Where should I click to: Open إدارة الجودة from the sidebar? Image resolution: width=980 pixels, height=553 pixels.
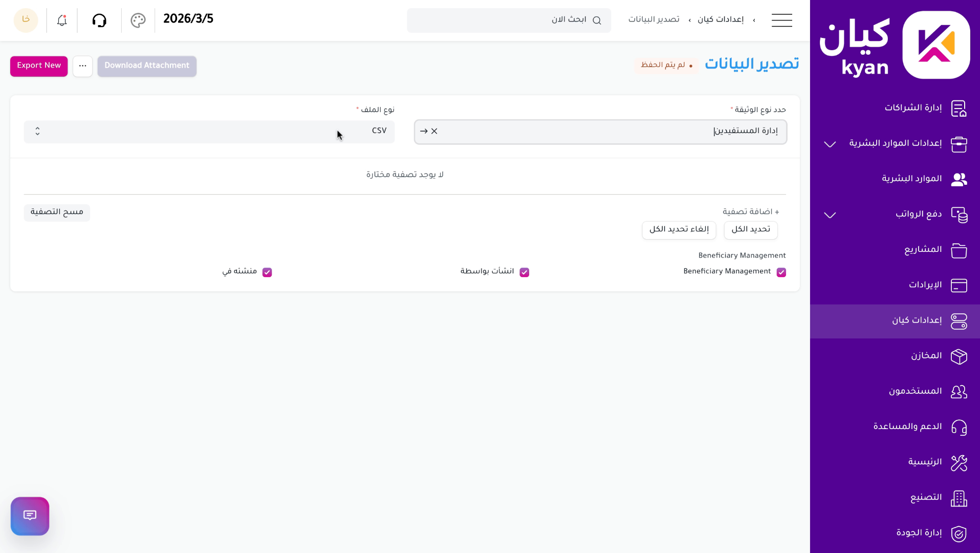tap(959, 534)
